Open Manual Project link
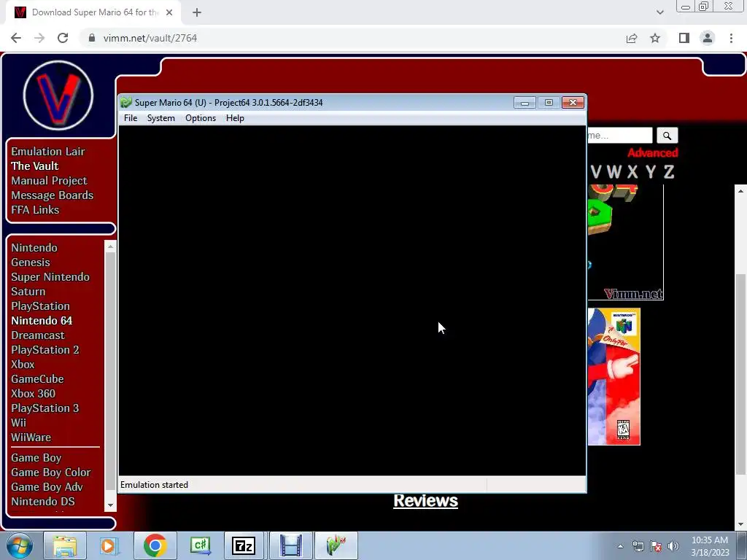The width and height of the screenshot is (747, 560). click(x=49, y=181)
